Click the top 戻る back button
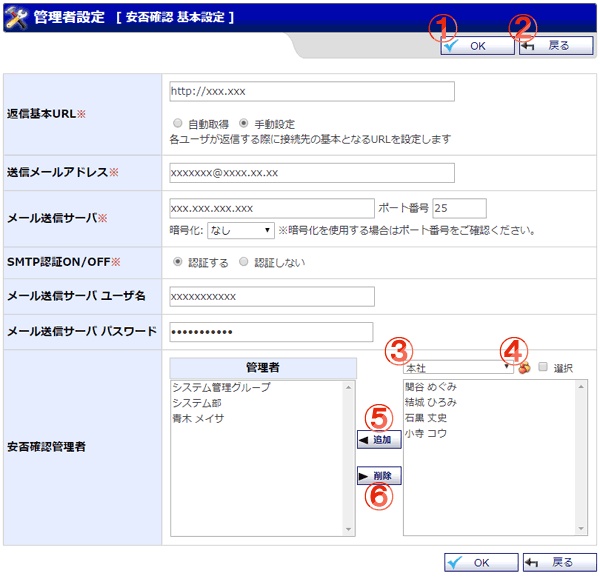600x579 pixels. point(556,46)
